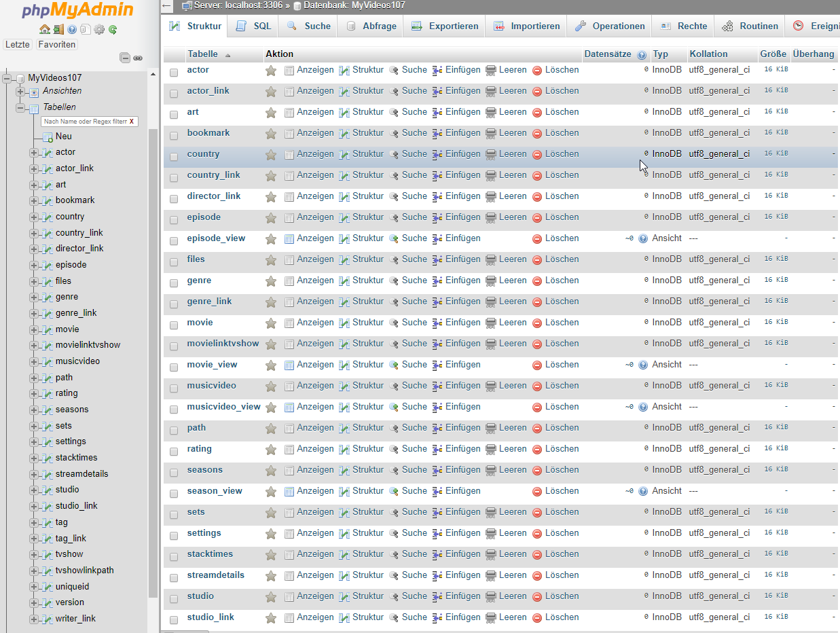
Task: Click the green reload navigation icon
Action: point(113,29)
